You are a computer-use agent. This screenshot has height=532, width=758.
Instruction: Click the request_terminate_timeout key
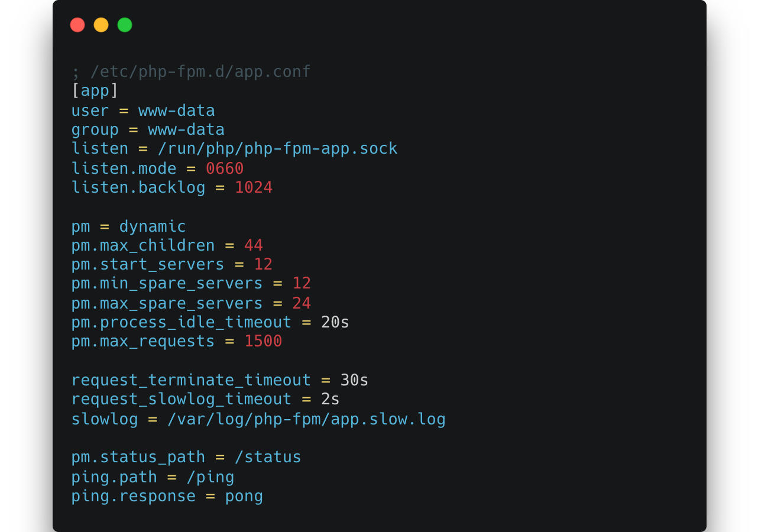(x=191, y=380)
